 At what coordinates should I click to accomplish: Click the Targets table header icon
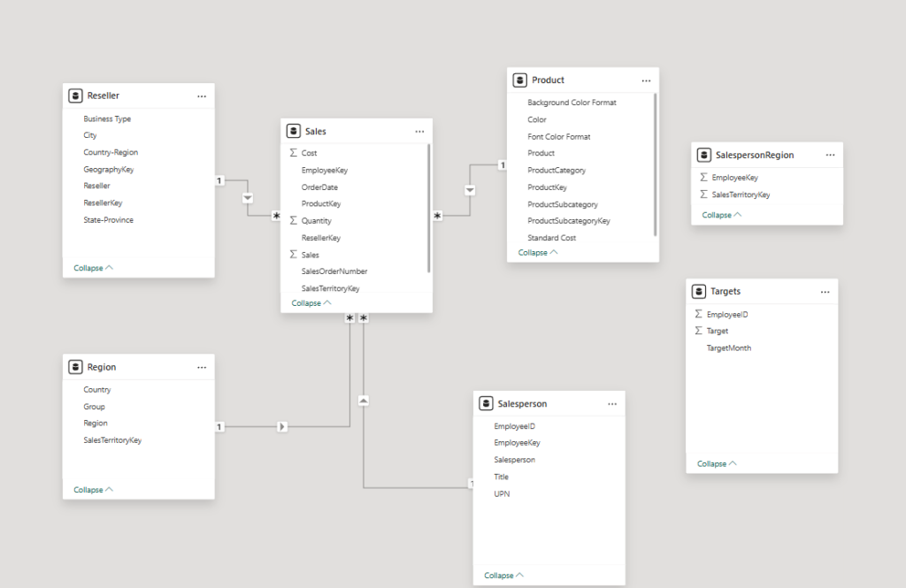tap(698, 292)
